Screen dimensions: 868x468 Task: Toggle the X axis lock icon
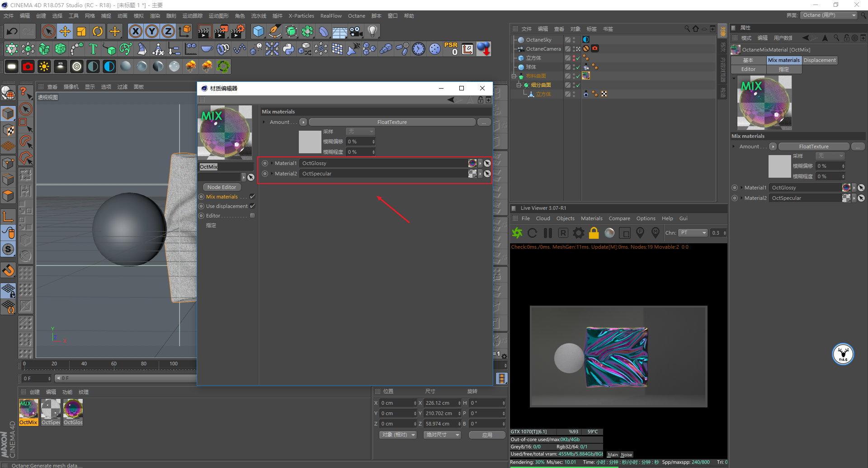click(135, 31)
